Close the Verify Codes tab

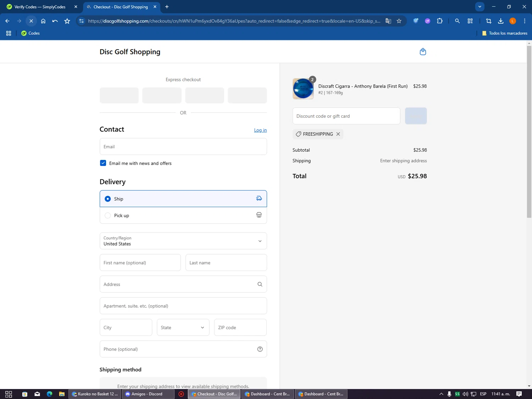[x=76, y=7]
